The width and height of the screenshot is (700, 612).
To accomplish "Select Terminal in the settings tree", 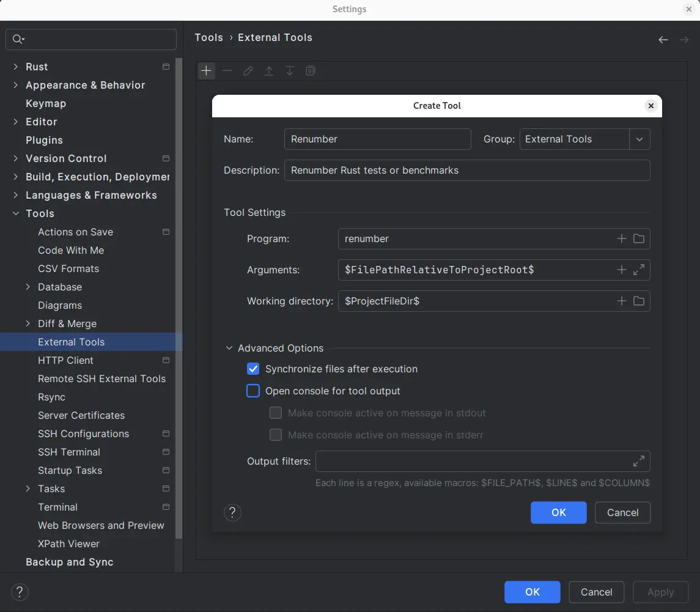I will pyautogui.click(x=57, y=507).
